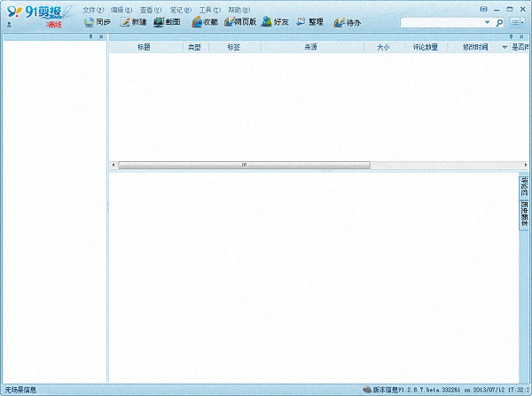Click the 修改时间 sort arrow

pos(505,48)
